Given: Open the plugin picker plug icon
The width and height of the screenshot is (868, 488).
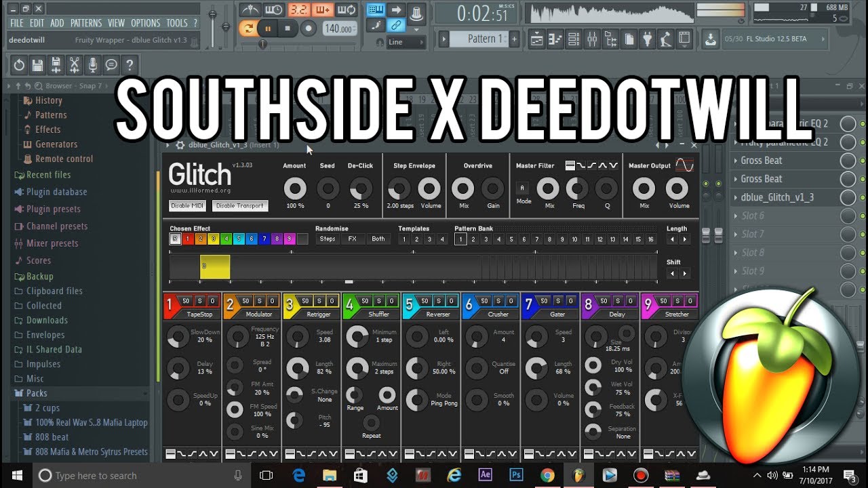Looking at the screenshot, I should pos(648,39).
